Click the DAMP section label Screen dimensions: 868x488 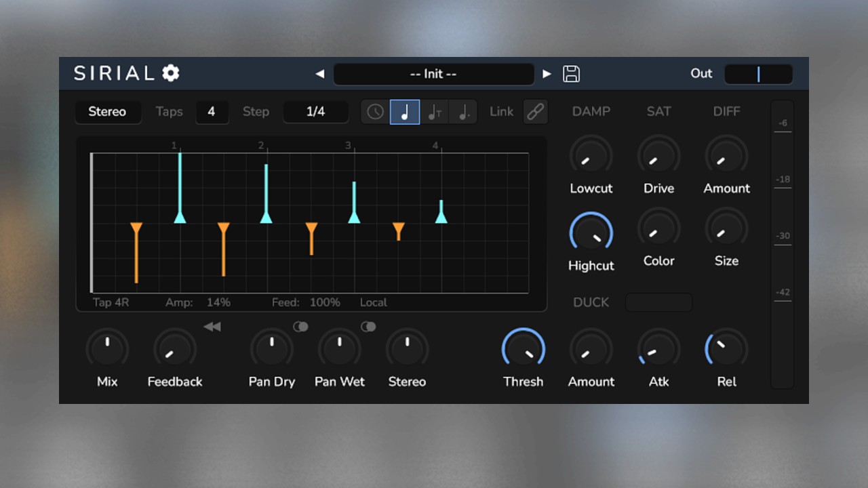[x=591, y=112]
